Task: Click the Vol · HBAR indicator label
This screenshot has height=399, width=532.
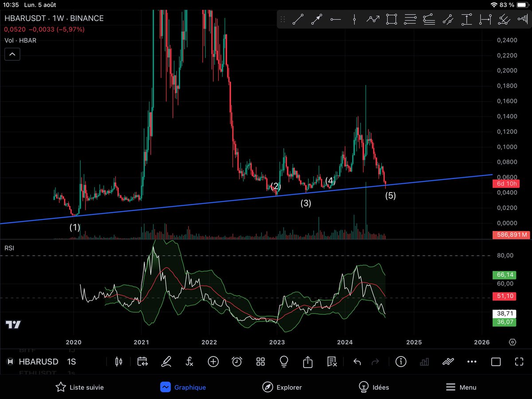Action: click(20, 40)
